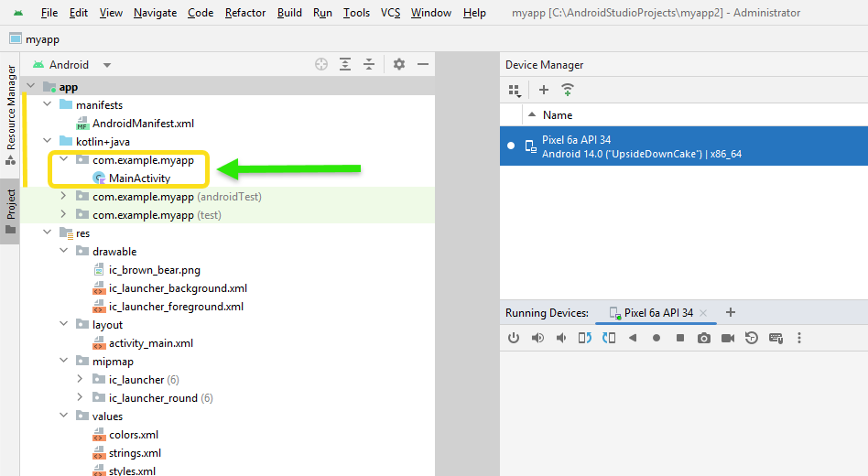Click the power button in emulator toolbar
The height and width of the screenshot is (476, 868).
click(x=514, y=338)
